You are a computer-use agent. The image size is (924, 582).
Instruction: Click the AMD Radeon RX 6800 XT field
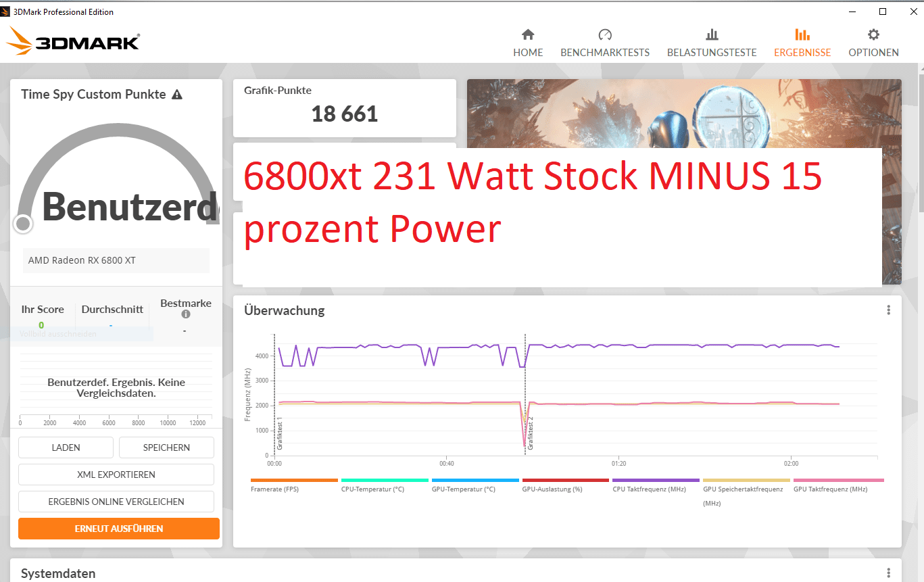(116, 260)
